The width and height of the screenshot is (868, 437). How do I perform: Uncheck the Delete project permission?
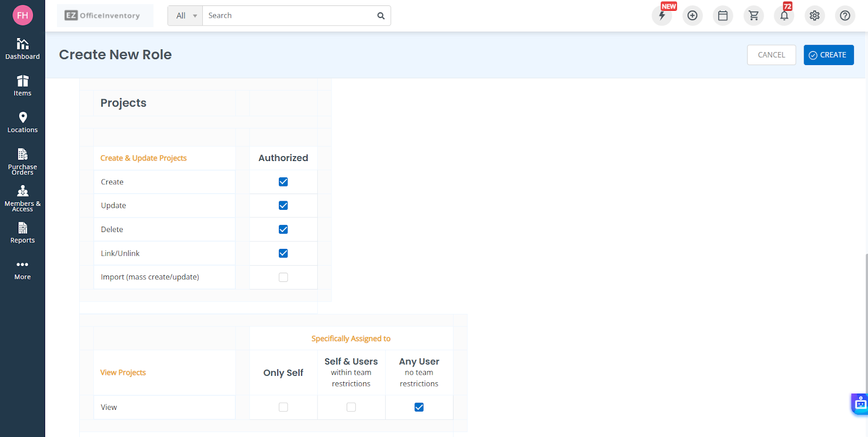283,229
